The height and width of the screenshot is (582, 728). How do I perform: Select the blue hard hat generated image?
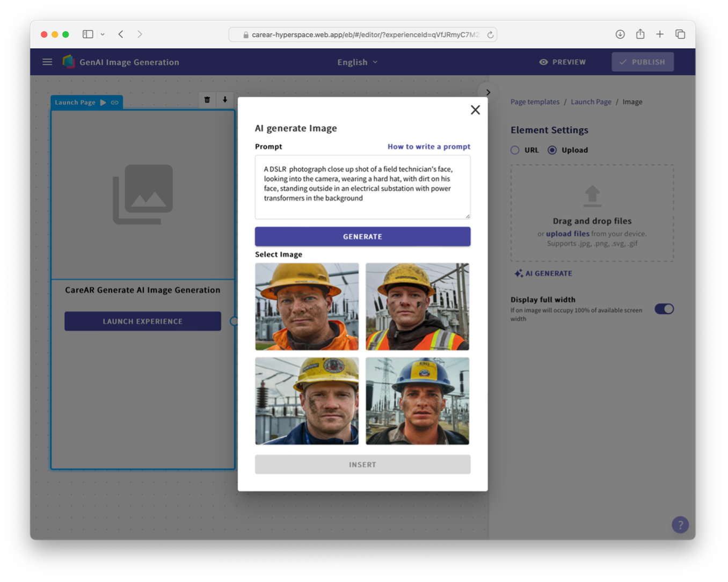(417, 401)
